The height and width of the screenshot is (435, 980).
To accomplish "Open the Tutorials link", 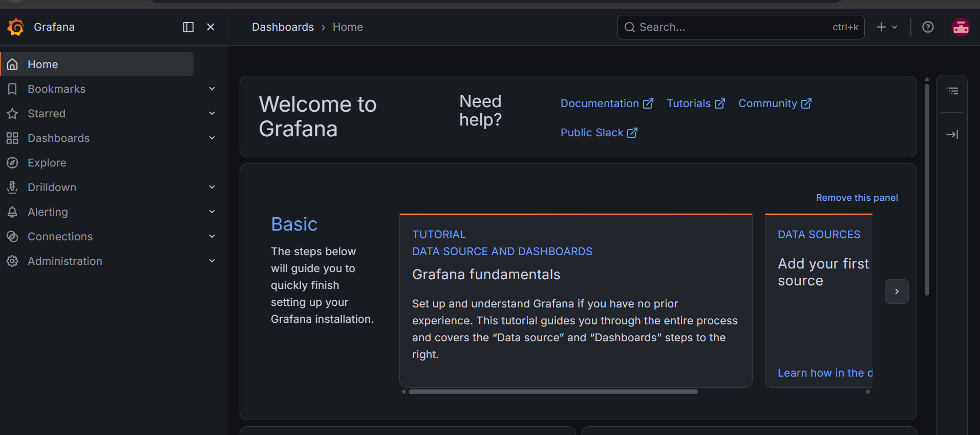I will 696,103.
